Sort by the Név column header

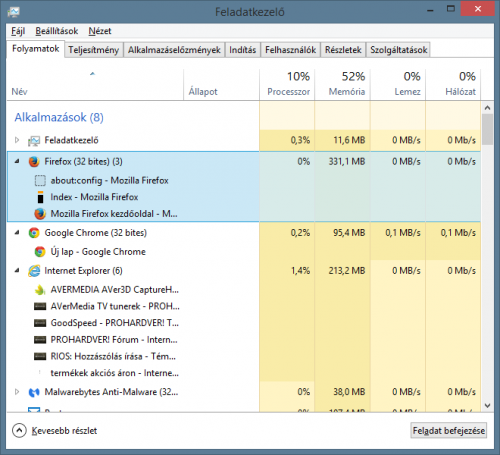coord(95,85)
